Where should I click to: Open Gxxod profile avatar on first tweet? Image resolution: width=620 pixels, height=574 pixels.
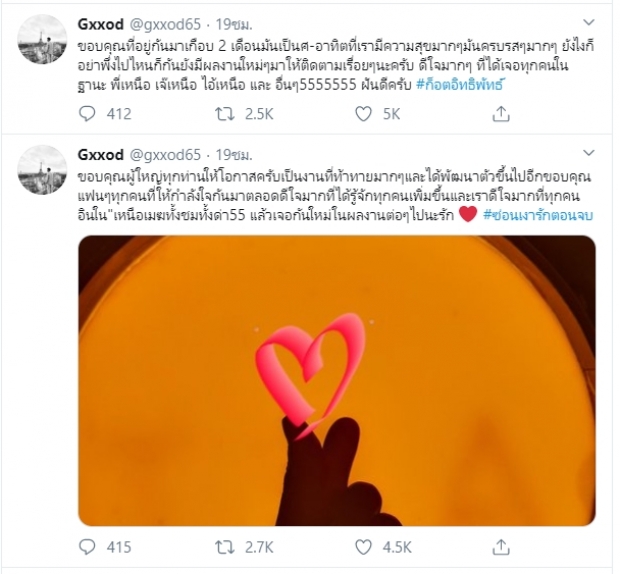click(x=43, y=39)
